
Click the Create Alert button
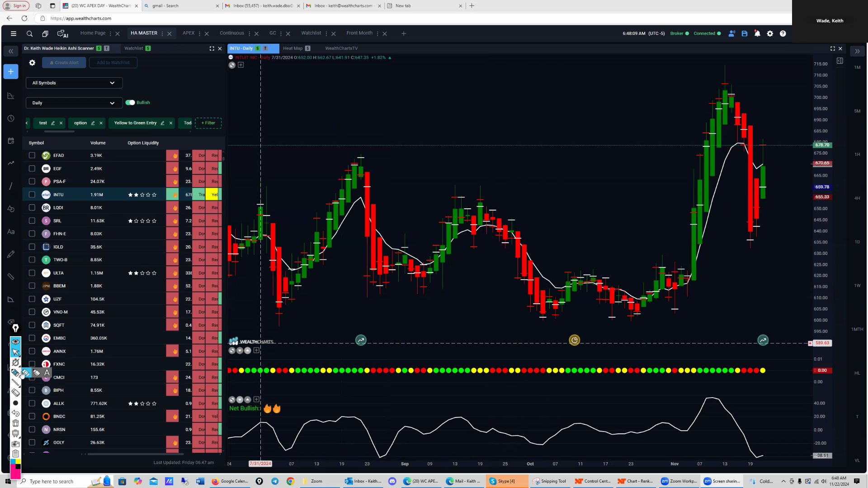pos(64,63)
